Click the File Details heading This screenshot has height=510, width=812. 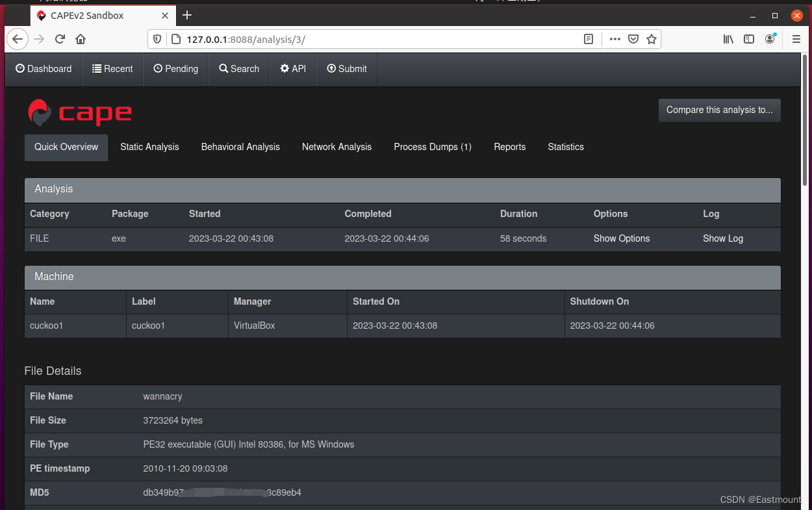(53, 371)
